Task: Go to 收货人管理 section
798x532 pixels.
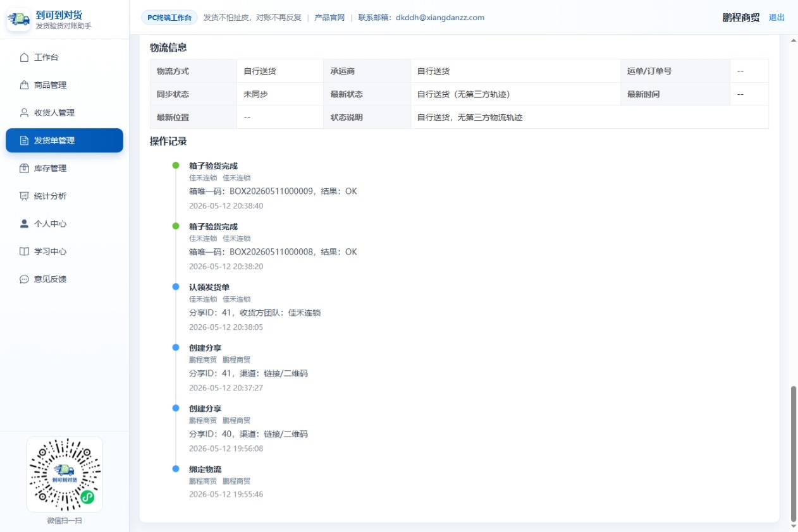Action: pyautogui.click(x=64, y=113)
